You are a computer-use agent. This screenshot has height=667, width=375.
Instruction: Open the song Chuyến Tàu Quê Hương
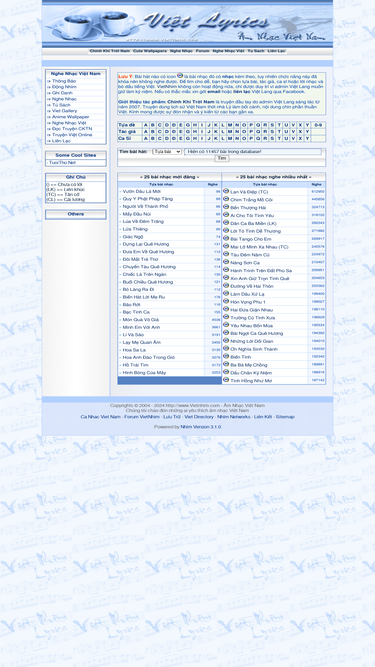(x=149, y=267)
